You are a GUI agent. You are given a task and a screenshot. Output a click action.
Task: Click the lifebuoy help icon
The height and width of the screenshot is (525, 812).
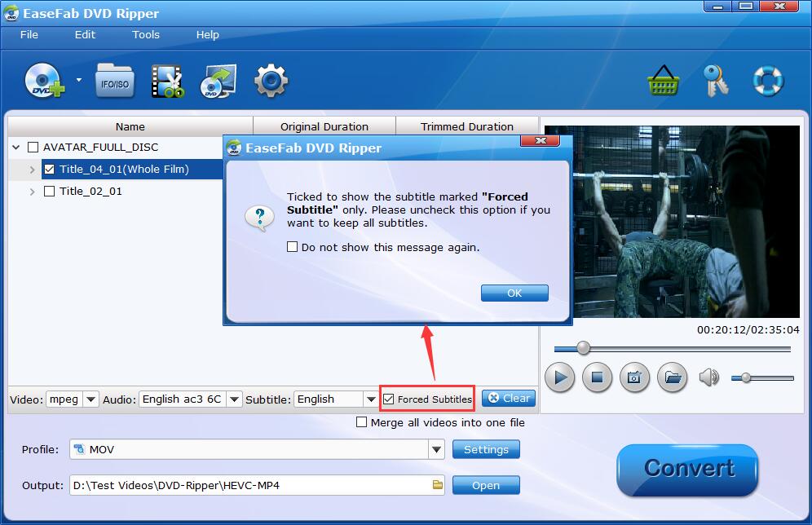(x=768, y=81)
